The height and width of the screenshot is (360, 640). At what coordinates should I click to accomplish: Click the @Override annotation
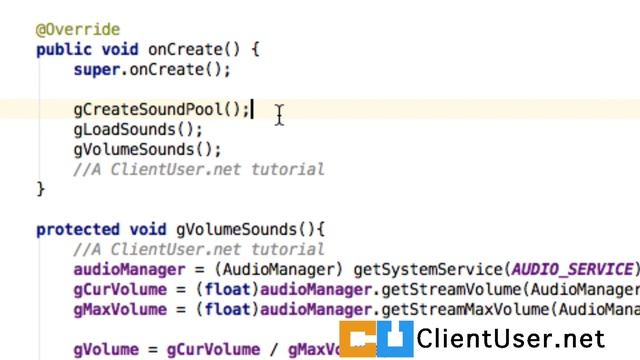pyautogui.click(x=78, y=30)
